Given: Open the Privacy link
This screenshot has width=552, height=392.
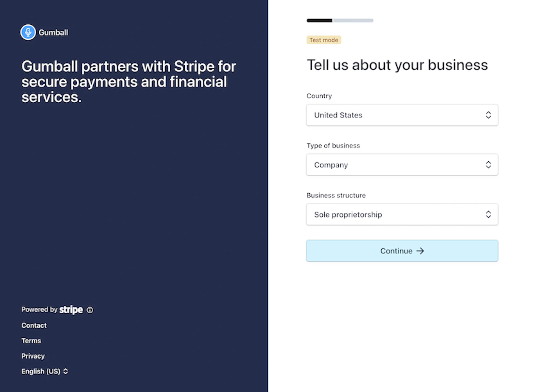Looking at the screenshot, I should point(33,356).
